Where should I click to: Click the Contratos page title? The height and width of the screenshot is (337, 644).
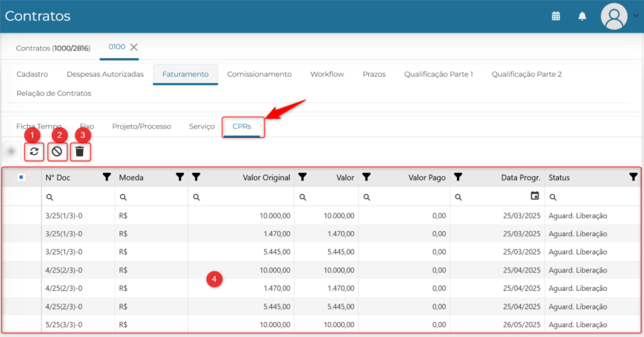[x=38, y=16]
